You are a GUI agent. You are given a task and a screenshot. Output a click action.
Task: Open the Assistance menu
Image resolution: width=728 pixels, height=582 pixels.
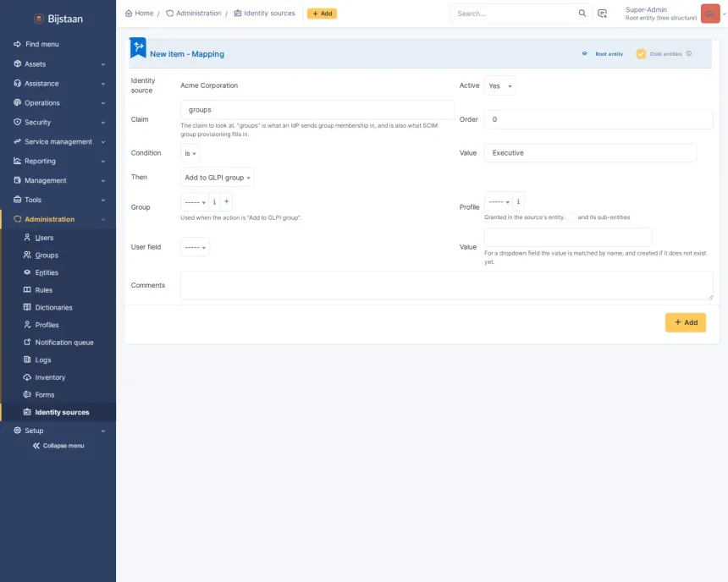[x=58, y=84]
